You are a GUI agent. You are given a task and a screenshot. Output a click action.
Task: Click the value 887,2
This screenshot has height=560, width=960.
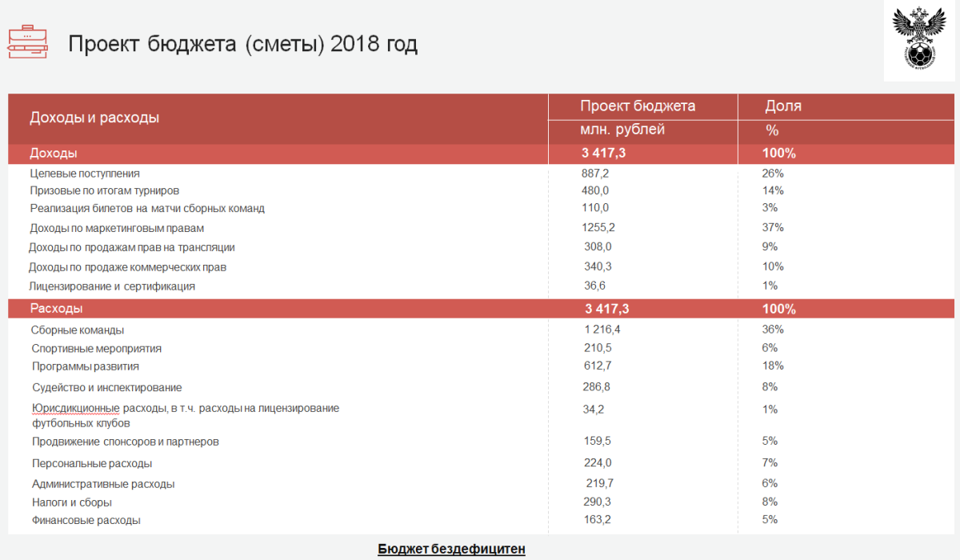tap(595, 173)
